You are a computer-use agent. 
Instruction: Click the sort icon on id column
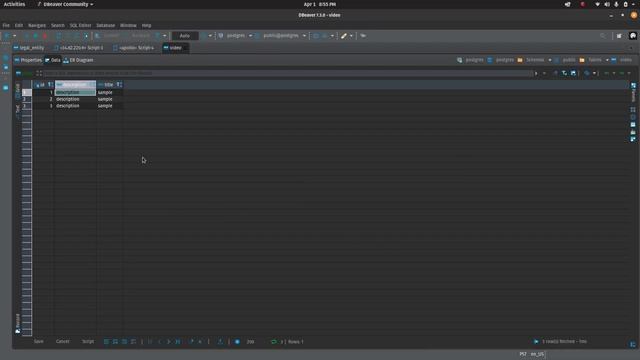click(x=50, y=84)
